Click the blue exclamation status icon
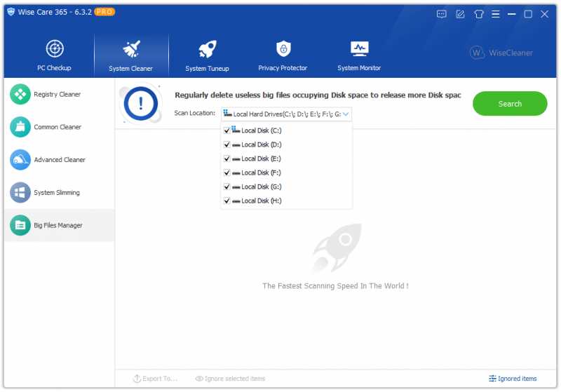Screen dimensions: 561x392 click(141, 104)
